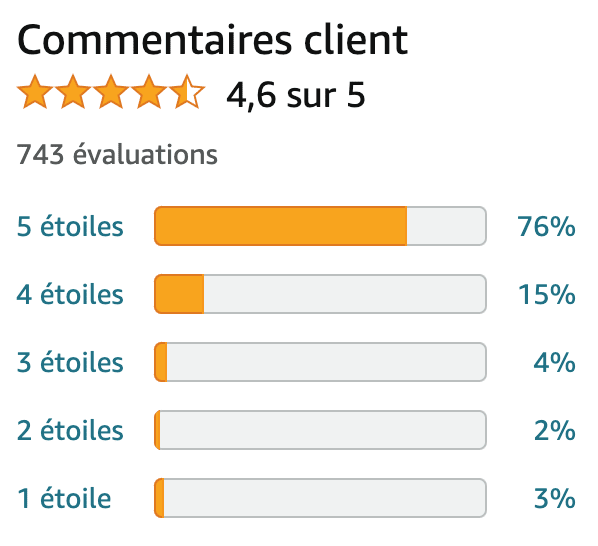This screenshot has width=598, height=546.
Task: Select the 76% percentage link
Action: (x=546, y=226)
